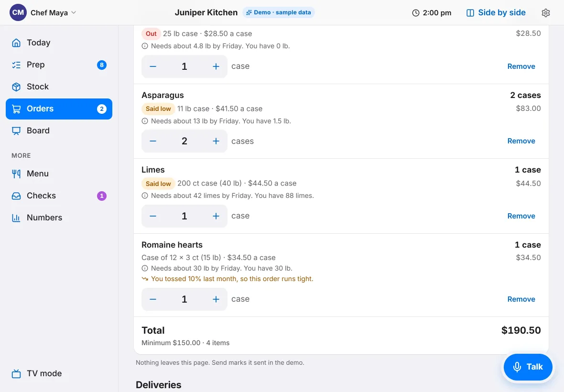564x392 pixels.
Task: Click the Demo sample data badge
Action: (x=278, y=12)
